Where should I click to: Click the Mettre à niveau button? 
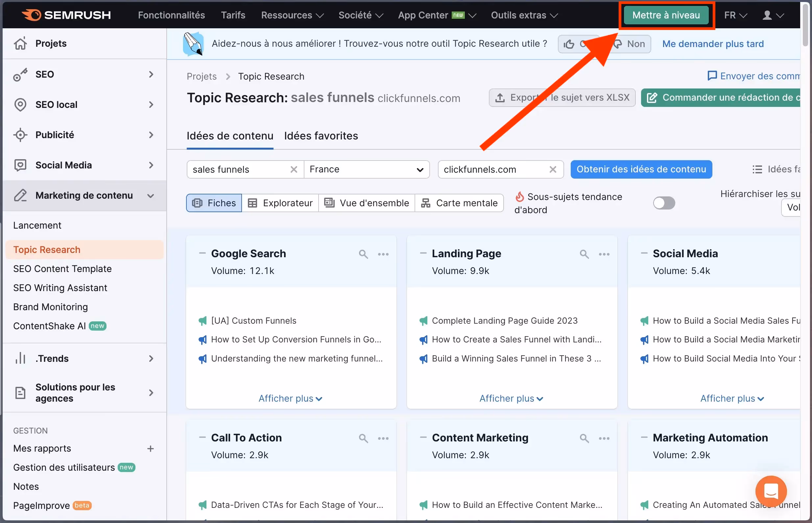(x=666, y=15)
